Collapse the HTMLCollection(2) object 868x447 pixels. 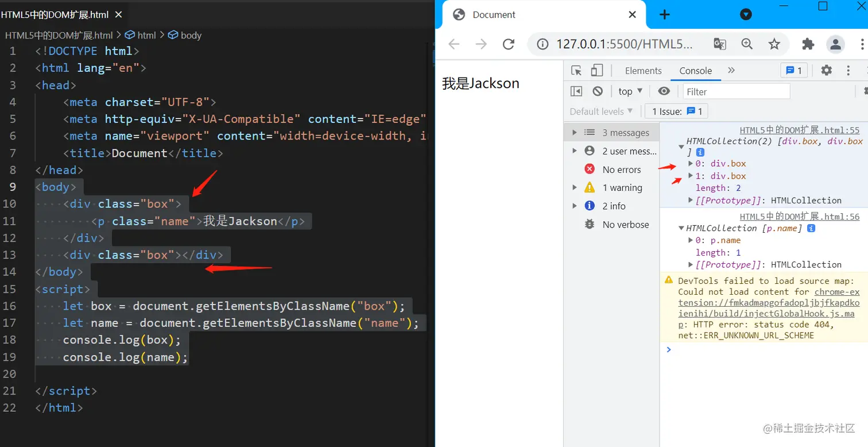pos(681,147)
